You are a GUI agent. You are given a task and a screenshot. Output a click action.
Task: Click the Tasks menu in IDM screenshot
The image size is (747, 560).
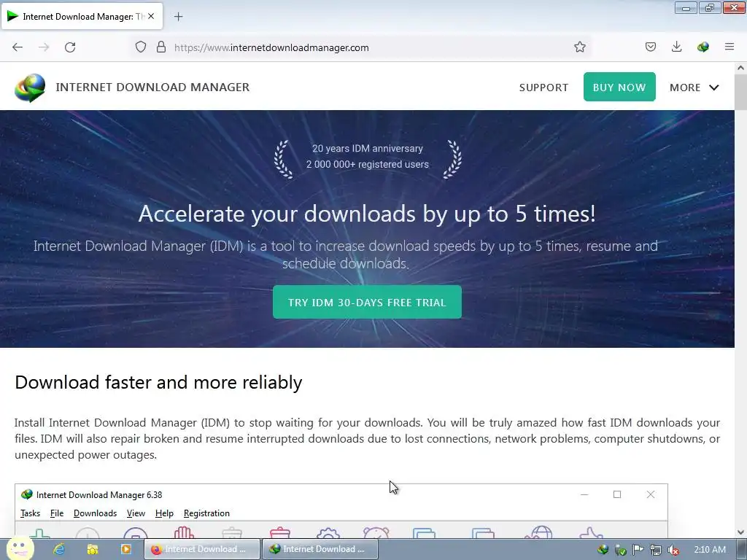pyautogui.click(x=30, y=513)
